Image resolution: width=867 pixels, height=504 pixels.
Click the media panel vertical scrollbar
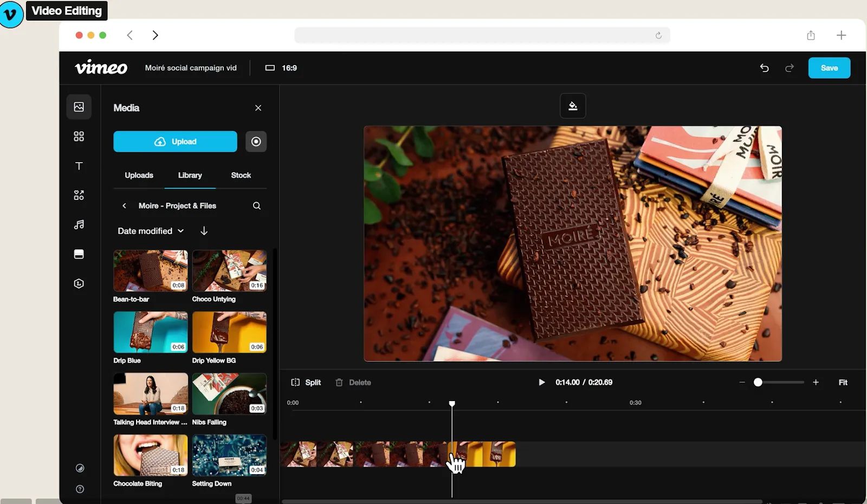(275, 344)
